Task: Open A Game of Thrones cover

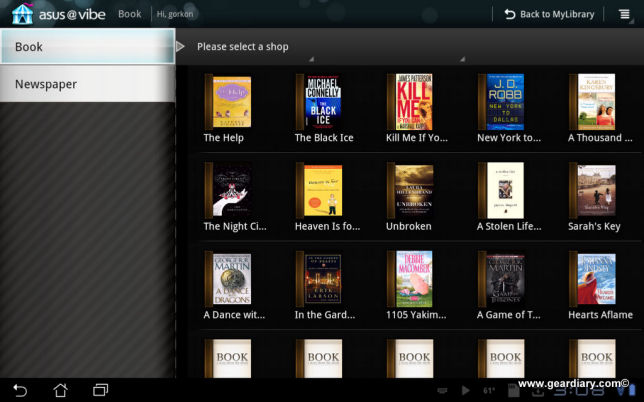Action: click(501, 279)
